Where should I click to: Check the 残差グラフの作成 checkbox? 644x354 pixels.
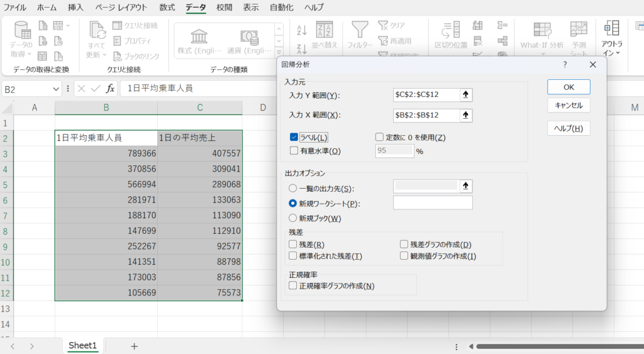click(404, 244)
